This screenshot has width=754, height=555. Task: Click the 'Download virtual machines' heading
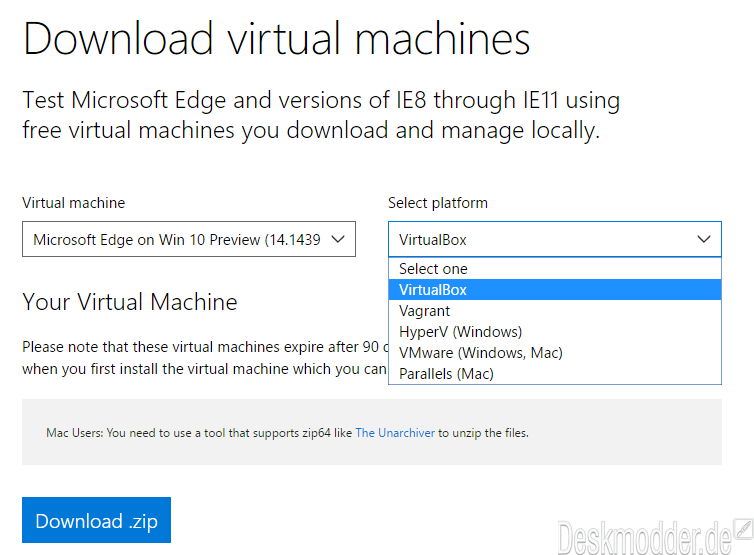pyautogui.click(x=276, y=39)
